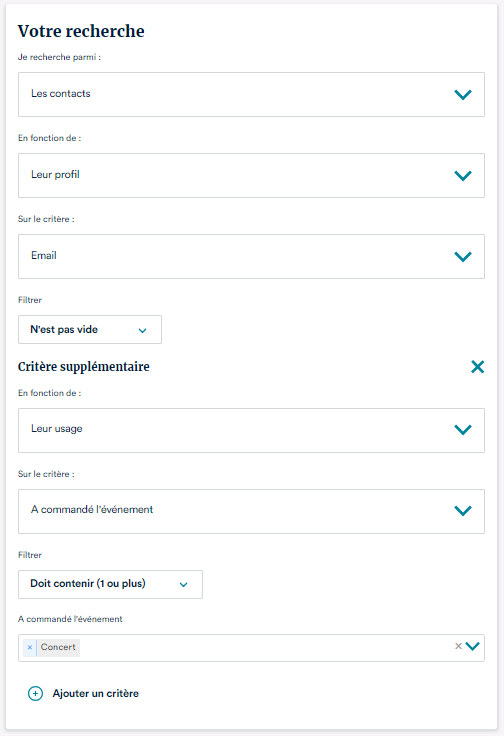Click inside the event tag input field

263,648
